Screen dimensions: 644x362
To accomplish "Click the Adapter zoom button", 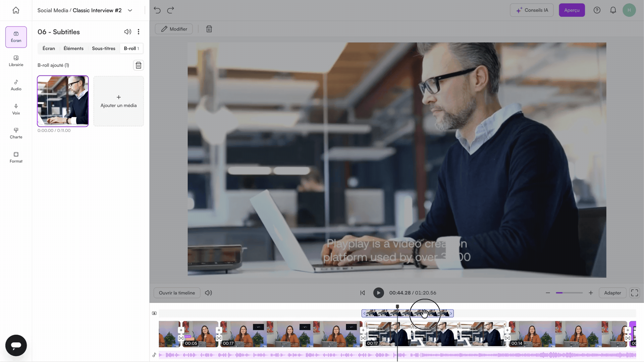I will (612, 293).
